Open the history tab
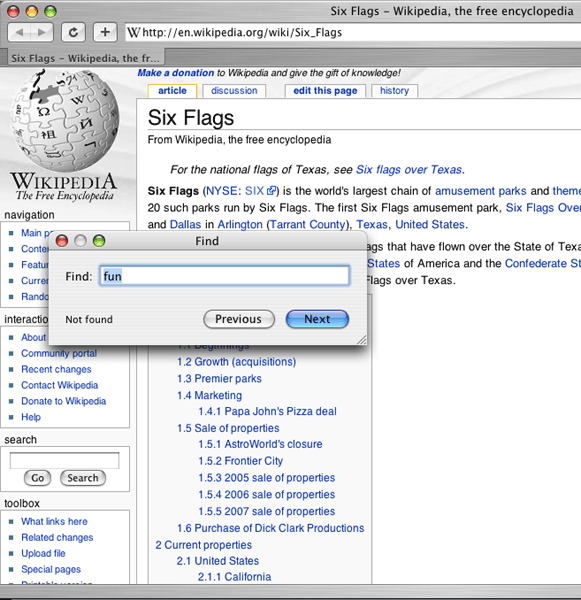The image size is (581, 600). (x=394, y=91)
